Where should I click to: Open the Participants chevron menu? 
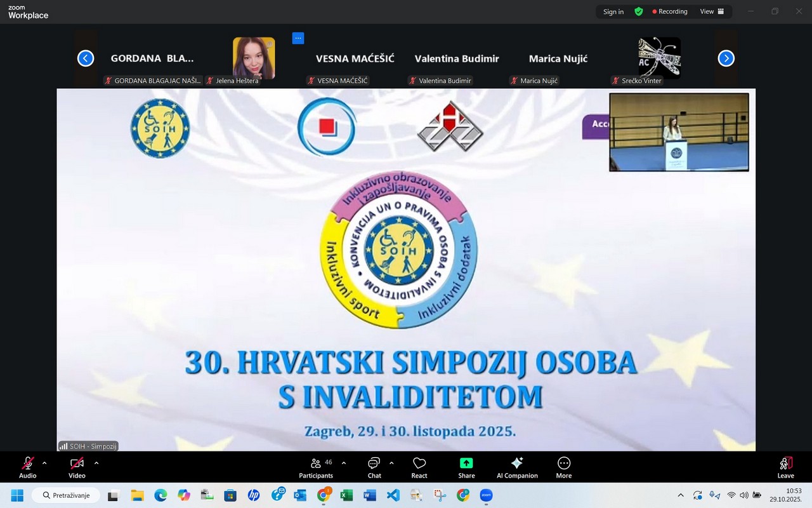(x=343, y=462)
